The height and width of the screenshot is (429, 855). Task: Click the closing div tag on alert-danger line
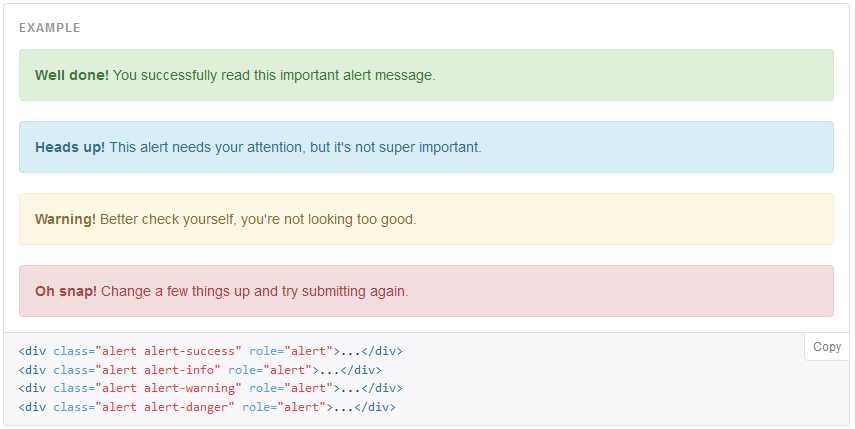(377, 405)
